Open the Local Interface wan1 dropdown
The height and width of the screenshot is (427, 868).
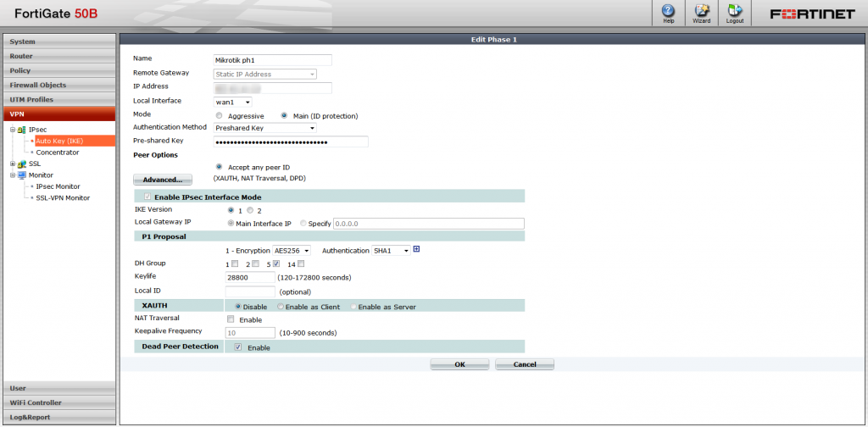pos(232,102)
